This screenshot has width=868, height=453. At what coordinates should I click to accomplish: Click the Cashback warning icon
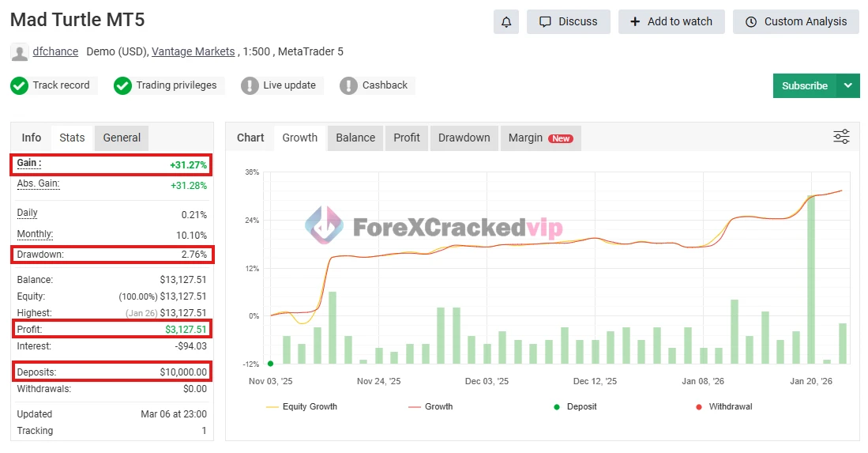pos(348,85)
